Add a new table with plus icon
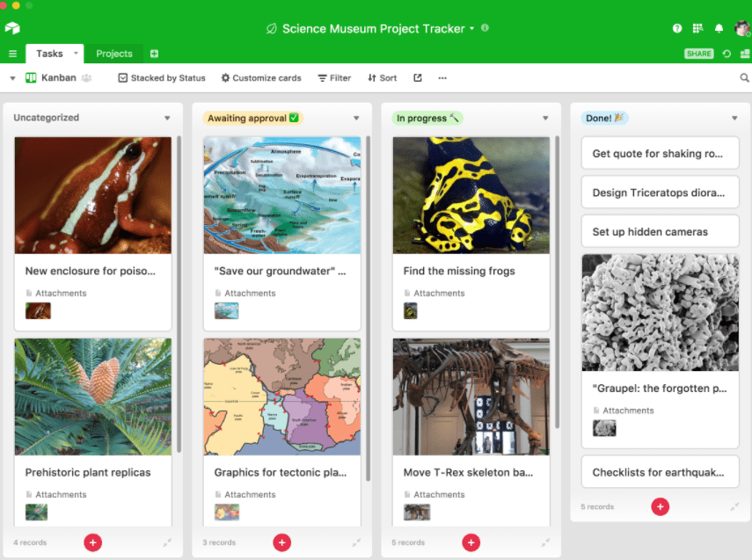 155,54
